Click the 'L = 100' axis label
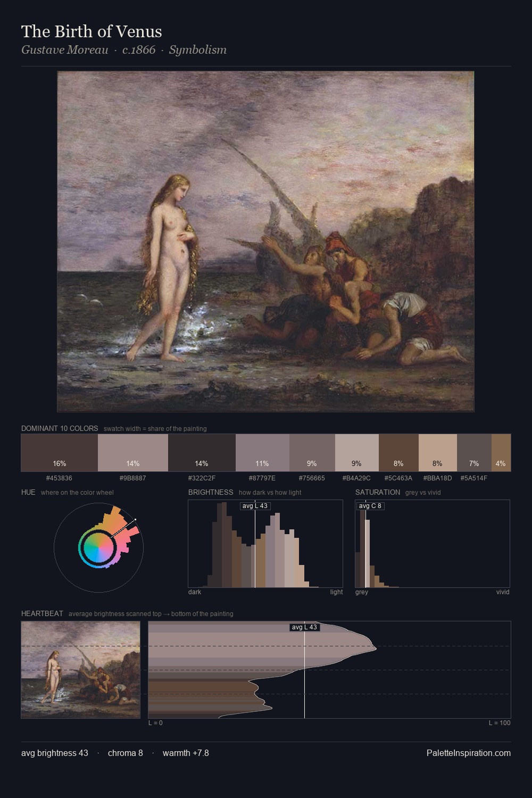Image resolution: width=532 pixels, height=798 pixels. coord(500,723)
